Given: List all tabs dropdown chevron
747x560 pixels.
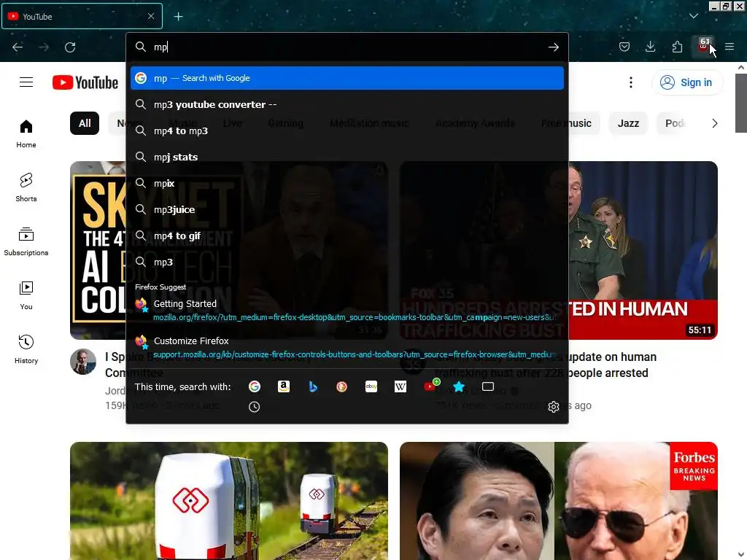Looking at the screenshot, I should 694,16.
